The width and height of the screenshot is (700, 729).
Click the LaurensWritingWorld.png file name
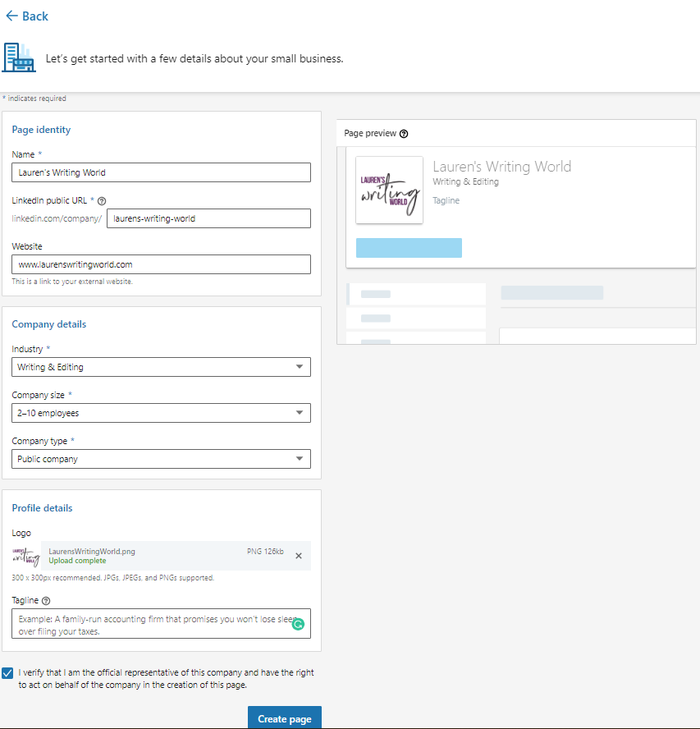click(x=92, y=552)
